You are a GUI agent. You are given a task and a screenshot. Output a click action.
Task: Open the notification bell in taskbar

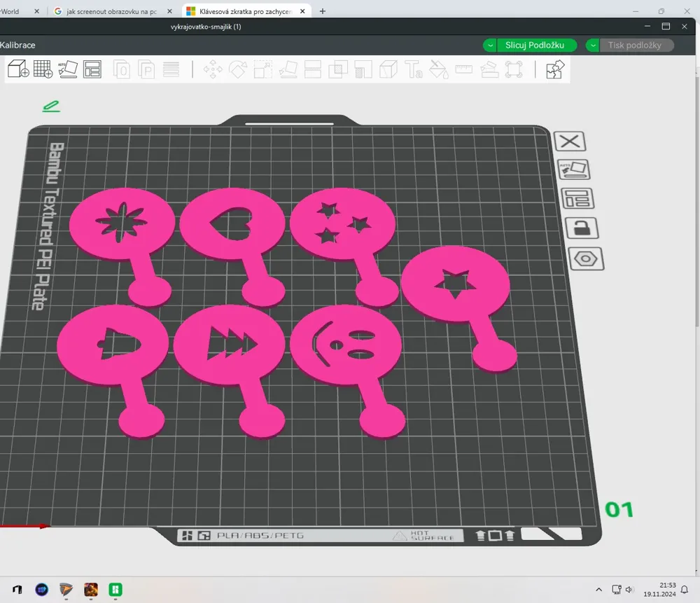(685, 590)
